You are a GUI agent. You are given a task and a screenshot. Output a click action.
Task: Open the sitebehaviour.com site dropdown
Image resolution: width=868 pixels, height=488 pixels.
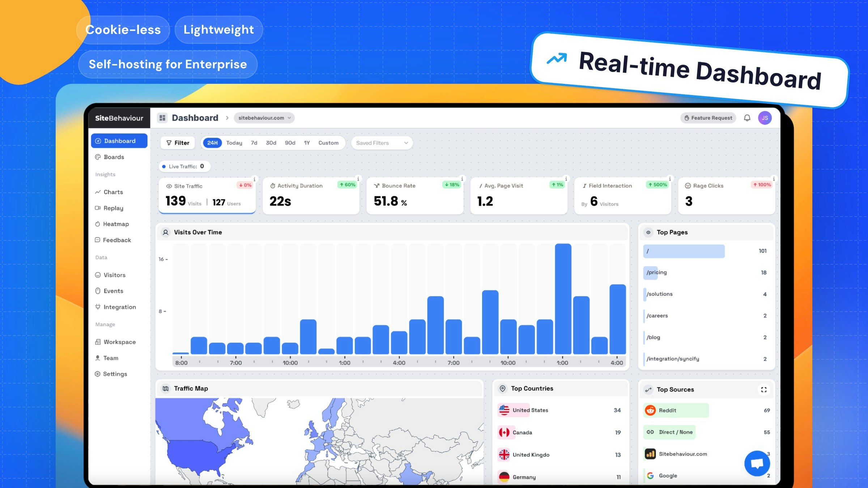pyautogui.click(x=264, y=118)
